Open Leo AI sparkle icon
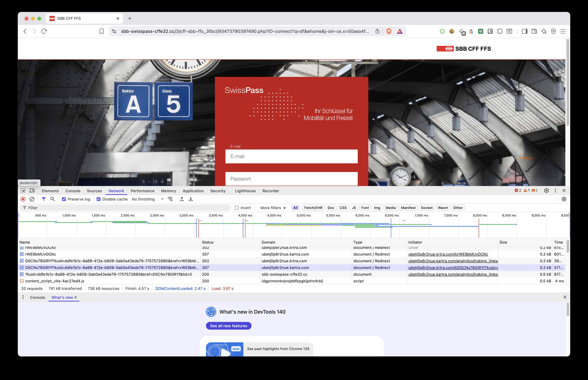 544,31
